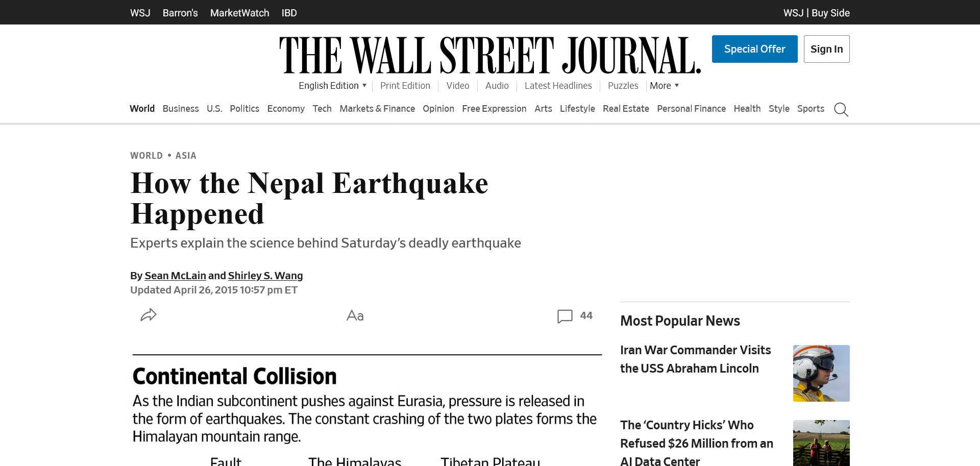The image size is (980, 466).
Task: Click the Sign In button
Action: (826, 49)
